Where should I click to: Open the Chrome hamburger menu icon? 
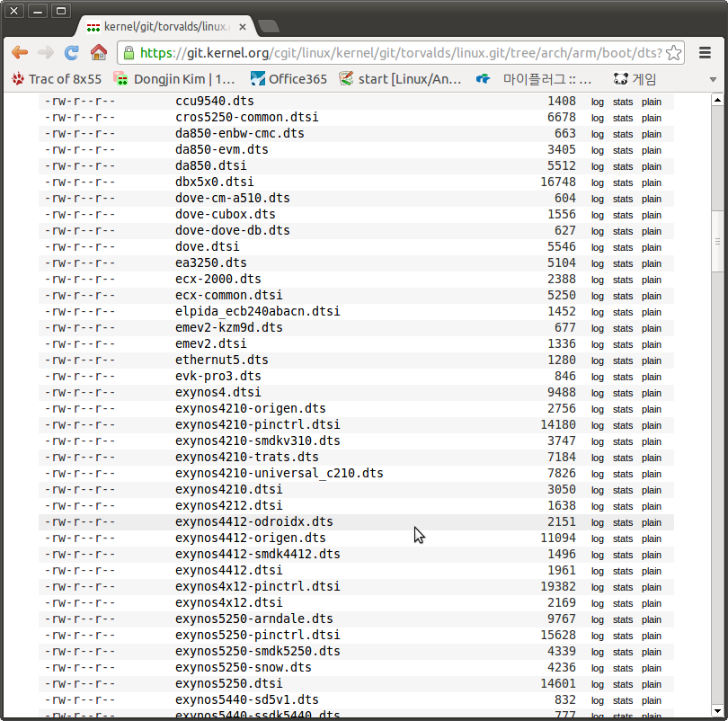tap(706, 53)
